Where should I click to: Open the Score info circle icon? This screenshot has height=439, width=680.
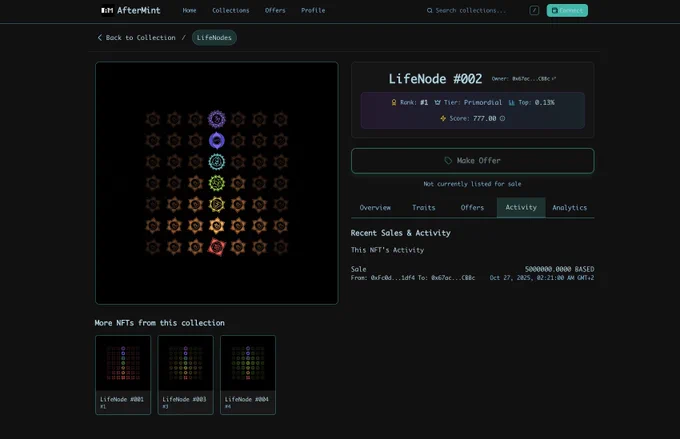tap(502, 118)
